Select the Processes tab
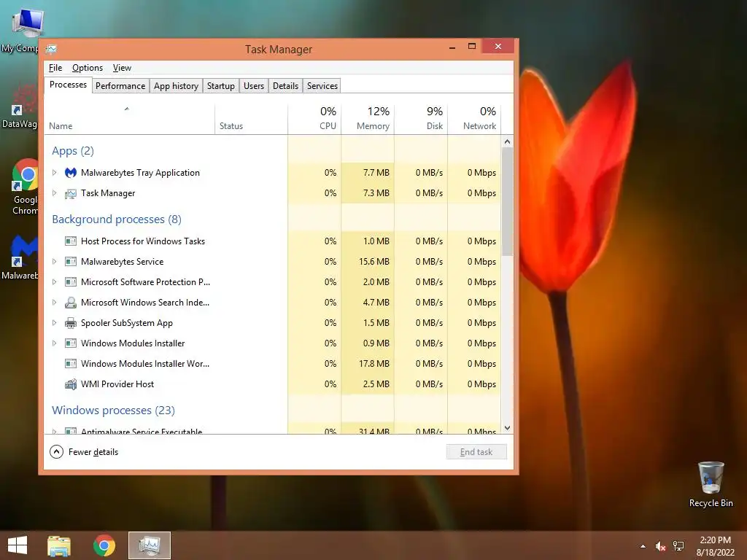This screenshot has width=747, height=560. [x=68, y=85]
